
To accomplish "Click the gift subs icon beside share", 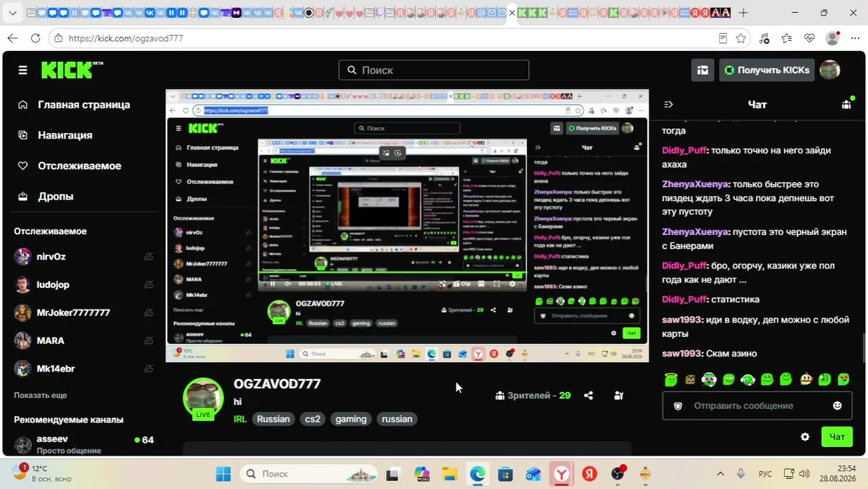I will pyautogui.click(x=619, y=395).
